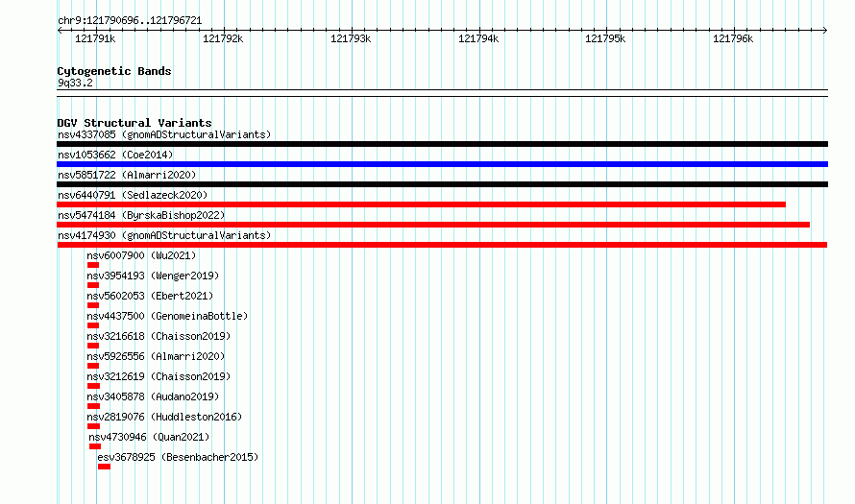Click the label nsv2819076 (Huddleston2016)

(x=164, y=417)
